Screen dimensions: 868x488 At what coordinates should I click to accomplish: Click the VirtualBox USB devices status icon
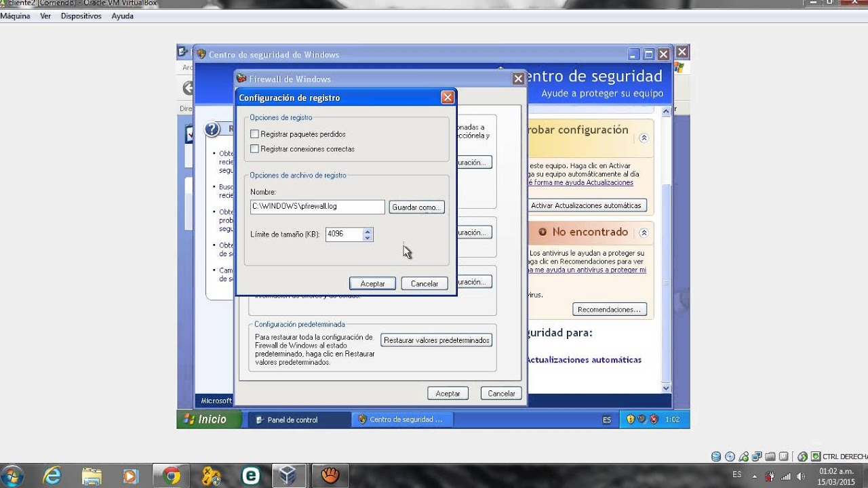coord(743,456)
